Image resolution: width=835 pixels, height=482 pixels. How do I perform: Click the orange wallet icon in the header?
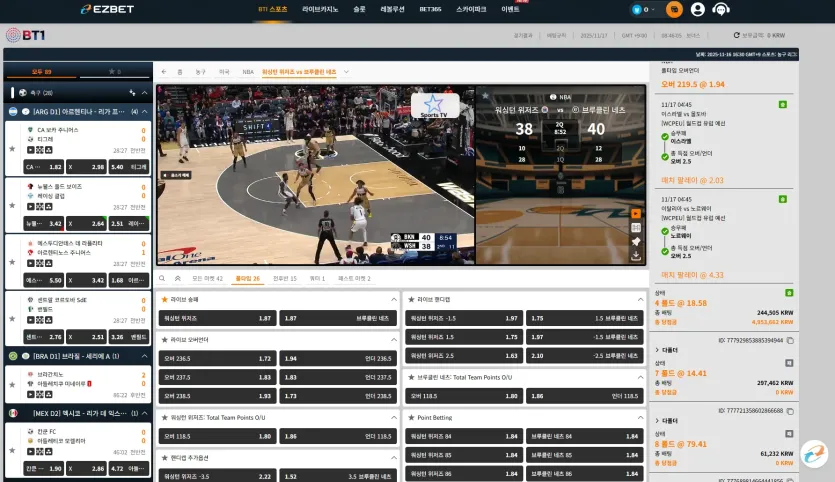coord(674,9)
